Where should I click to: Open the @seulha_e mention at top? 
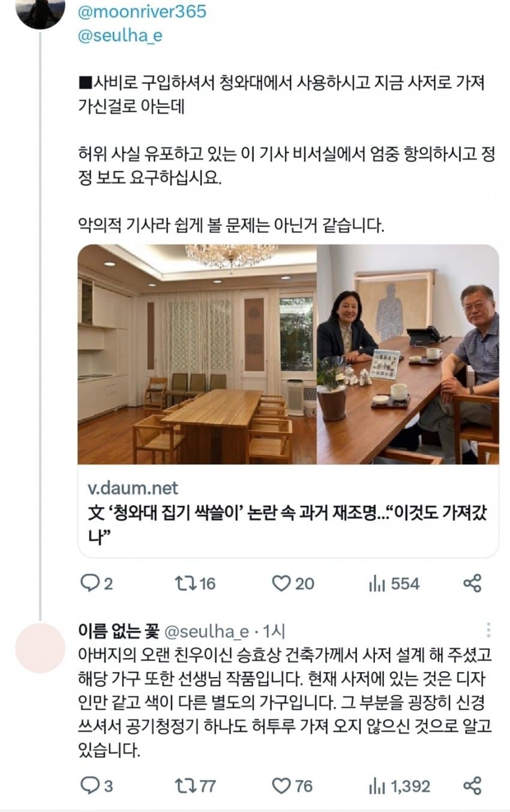120,36
